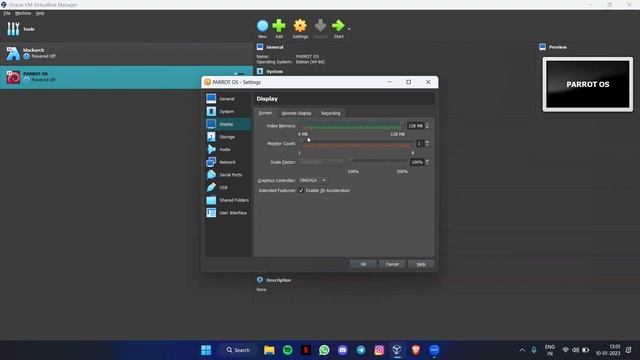
Task: Click the Video Memory value field
Action: 416,126
